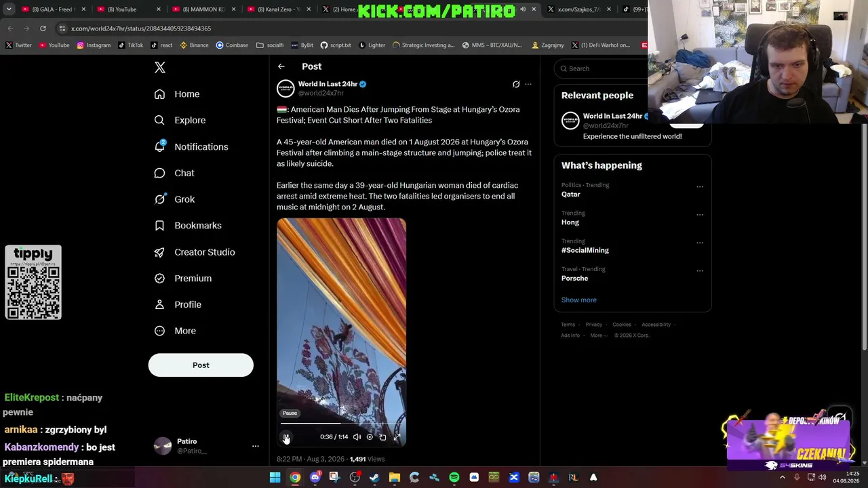Open Grok in the X sidebar
The width and height of the screenshot is (868, 488).
pos(174,199)
